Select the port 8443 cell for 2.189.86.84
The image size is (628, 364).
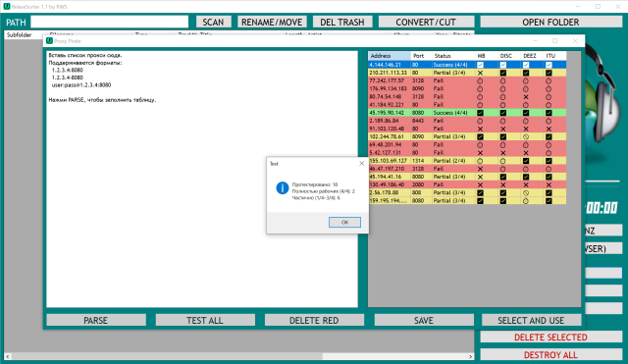pos(421,121)
